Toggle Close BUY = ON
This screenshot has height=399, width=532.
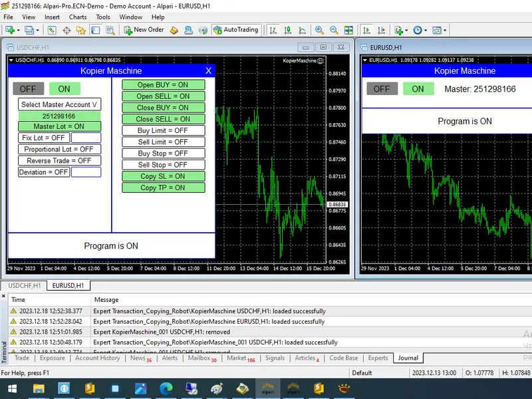163,108
